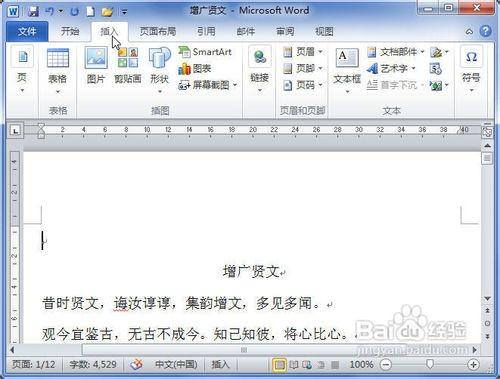Open the 艺术字 (WordArt) dropdown
Image resolution: width=500 pixels, height=379 pixels.
pyautogui.click(x=391, y=69)
